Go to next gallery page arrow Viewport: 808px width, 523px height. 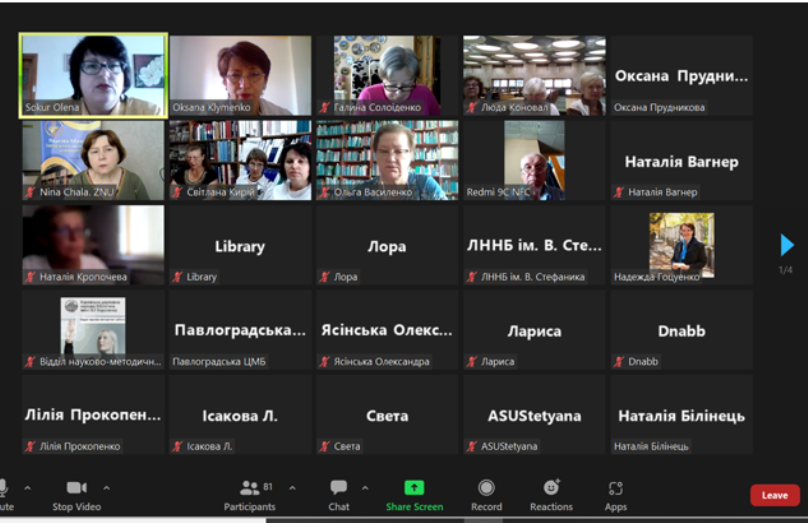tap(787, 245)
